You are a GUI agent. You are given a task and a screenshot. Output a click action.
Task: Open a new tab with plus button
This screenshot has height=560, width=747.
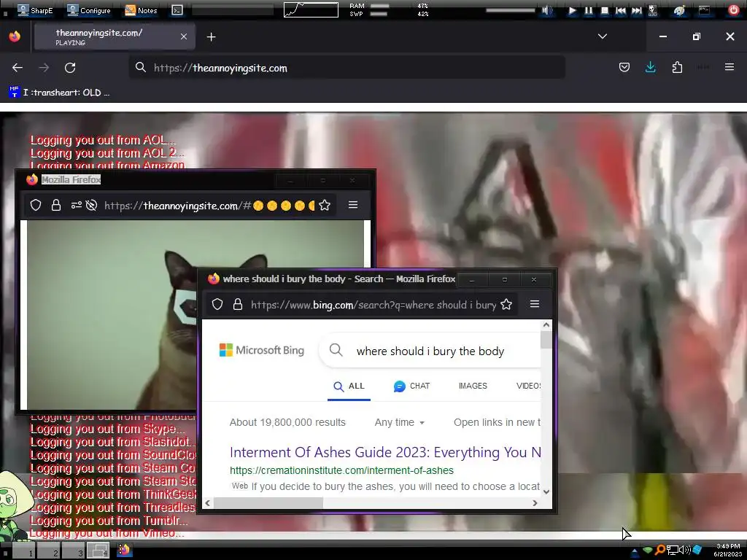point(211,36)
